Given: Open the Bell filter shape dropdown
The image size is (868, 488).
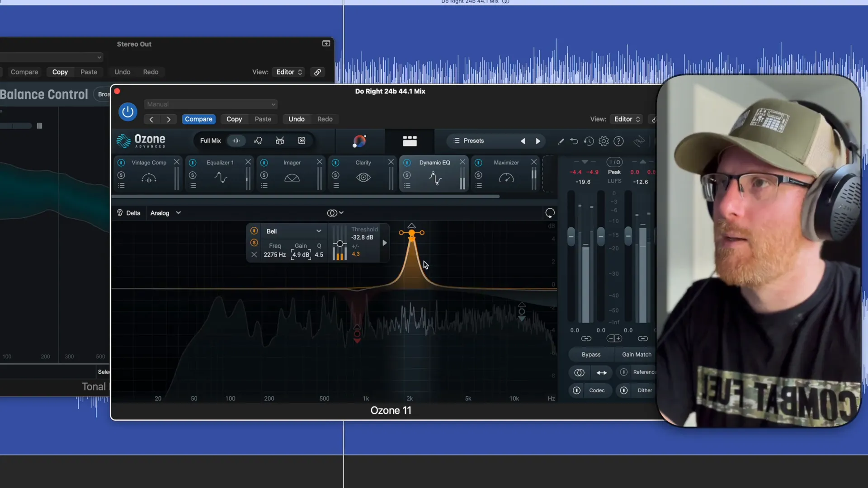Looking at the screenshot, I should [293, 231].
